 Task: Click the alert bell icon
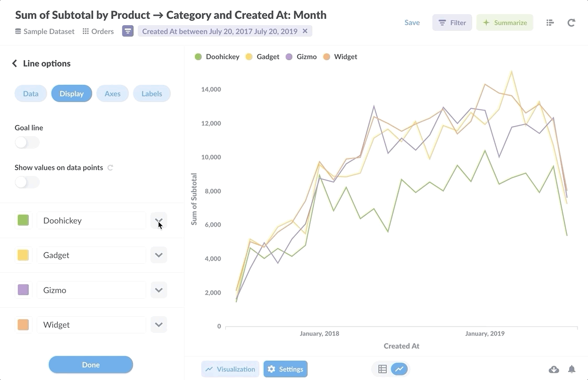pyautogui.click(x=572, y=370)
